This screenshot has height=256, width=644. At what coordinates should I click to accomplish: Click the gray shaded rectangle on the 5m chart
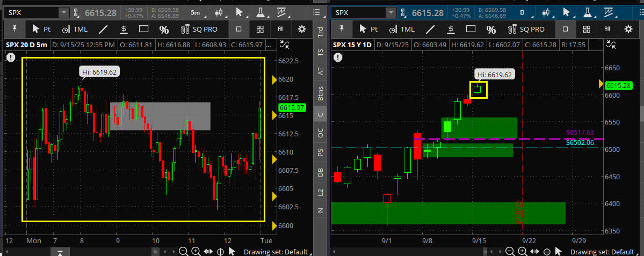tap(160, 116)
